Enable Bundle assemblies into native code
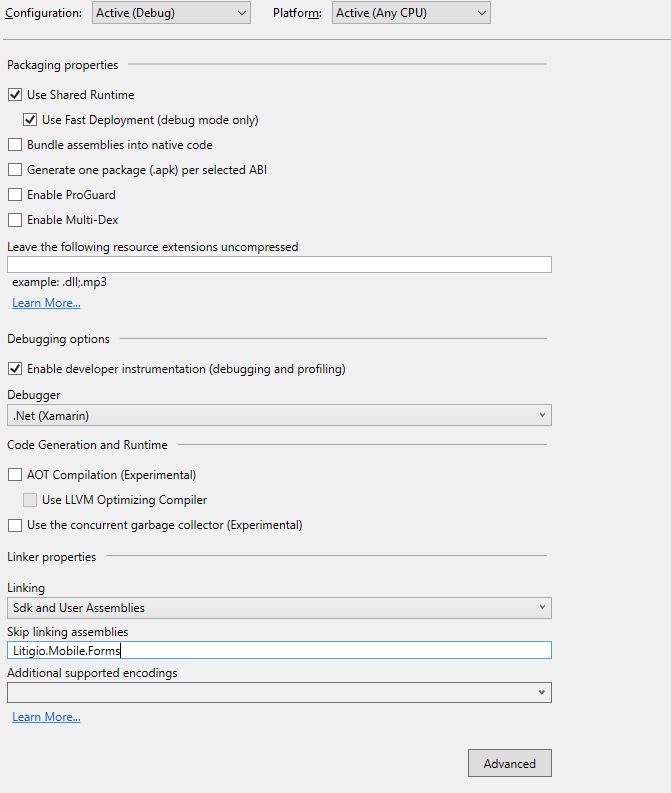This screenshot has width=671, height=793. 15,145
